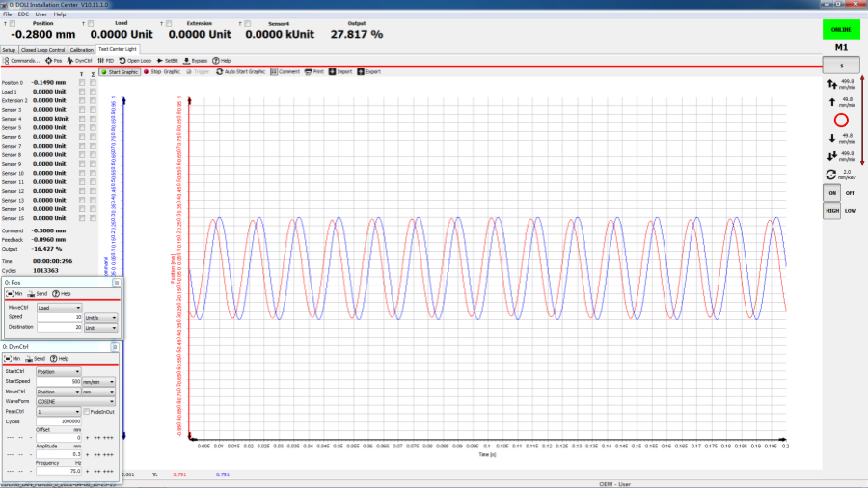Open the Destination Unit dropdown
Screen dimensions: 868x488
100,328
